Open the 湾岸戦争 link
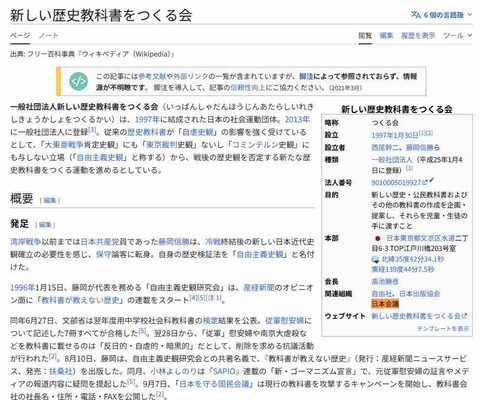Screen dimensions: 480x400 pos(26,242)
